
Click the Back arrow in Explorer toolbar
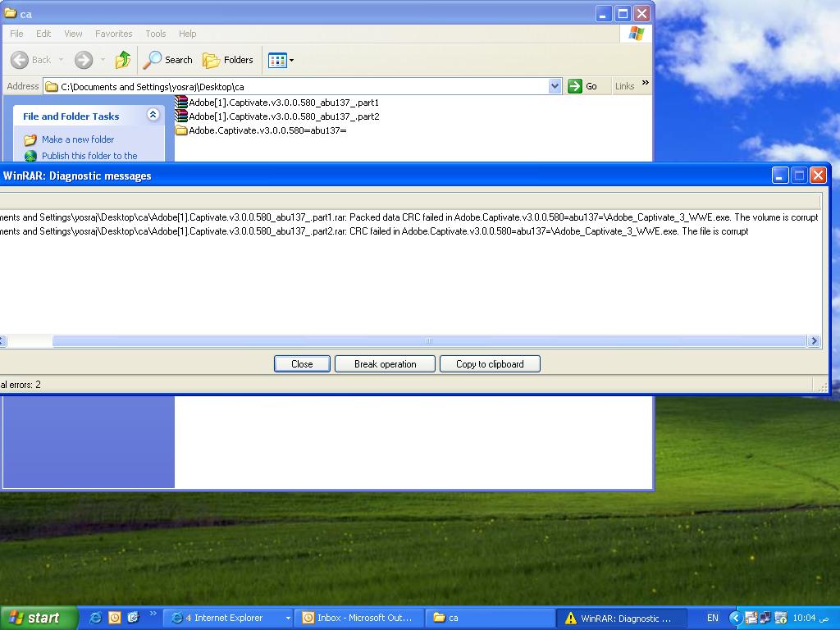pyautogui.click(x=20, y=60)
